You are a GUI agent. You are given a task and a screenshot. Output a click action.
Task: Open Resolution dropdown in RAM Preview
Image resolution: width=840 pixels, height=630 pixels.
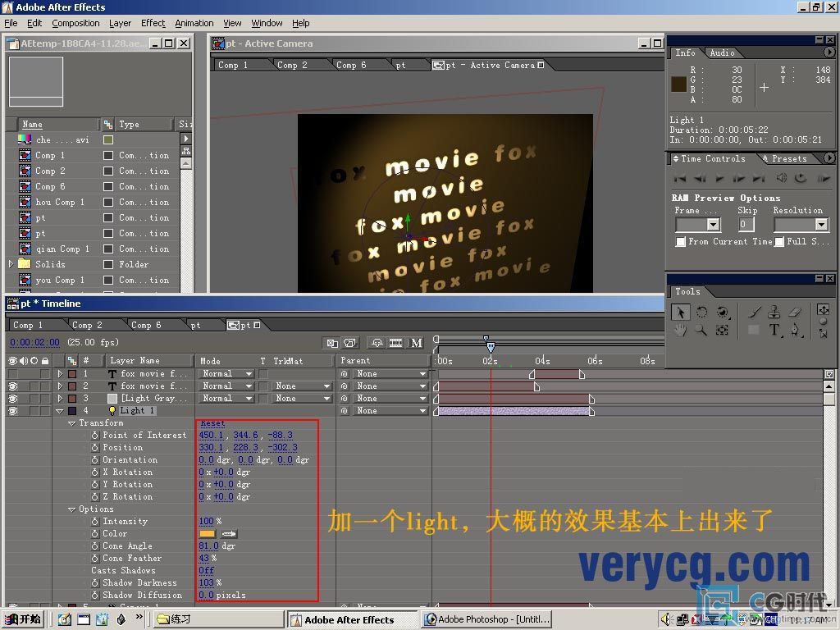click(x=801, y=225)
